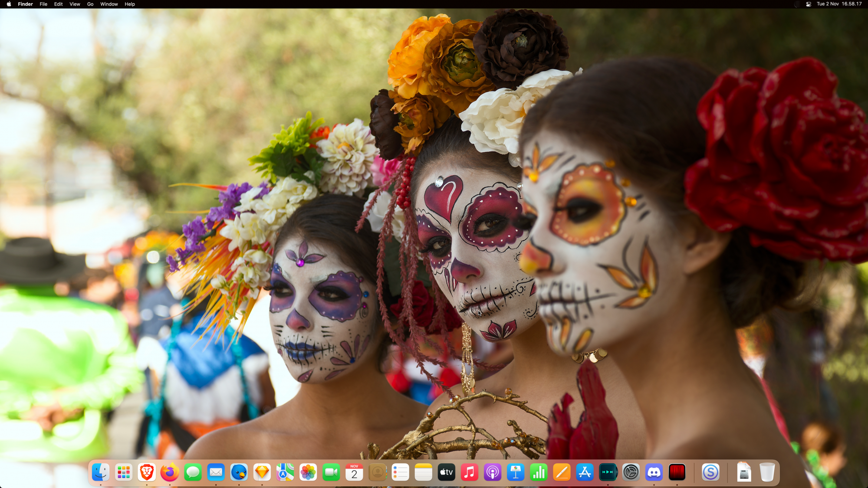Open the Trash in the dock
868x488 pixels.
(767, 472)
